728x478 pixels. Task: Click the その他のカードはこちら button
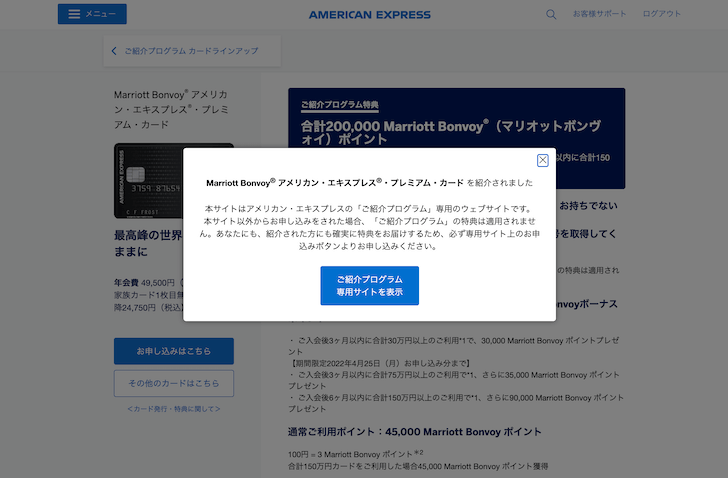point(174,383)
